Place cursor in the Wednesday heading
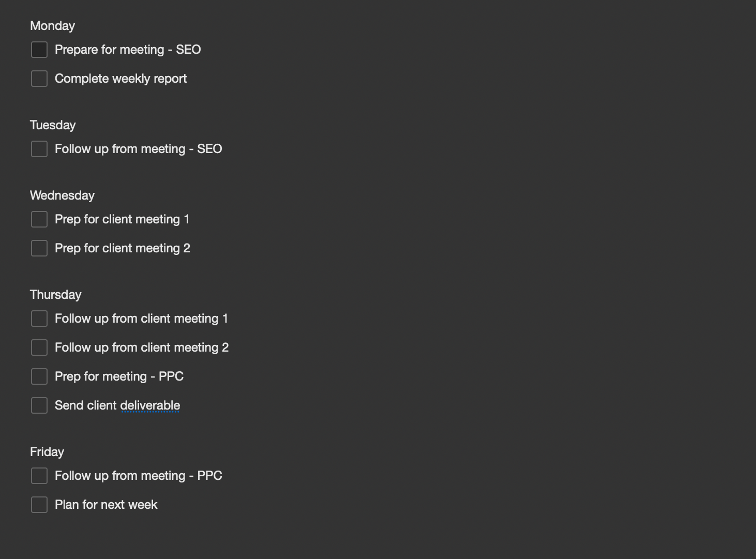The image size is (756, 559). tap(62, 195)
